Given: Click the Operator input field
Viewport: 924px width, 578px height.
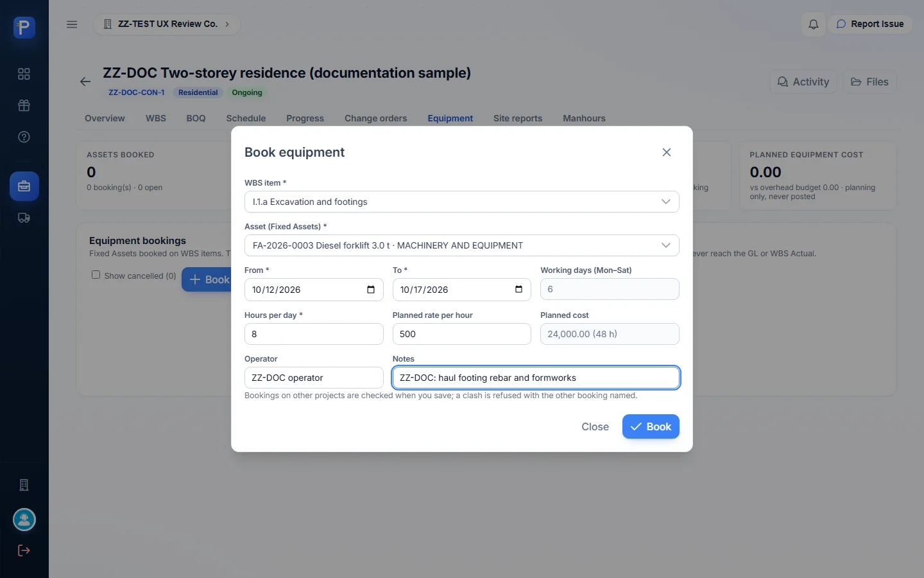Looking at the screenshot, I should coord(314,378).
